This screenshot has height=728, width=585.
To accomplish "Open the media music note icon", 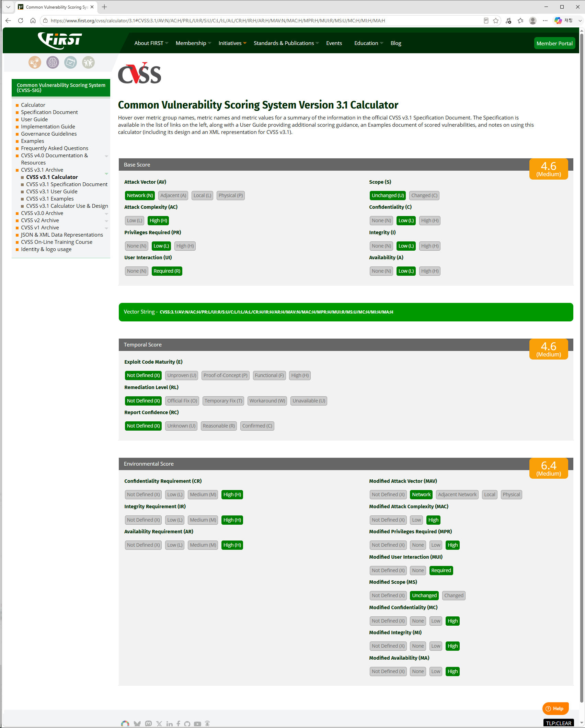I will click(x=508, y=21).
